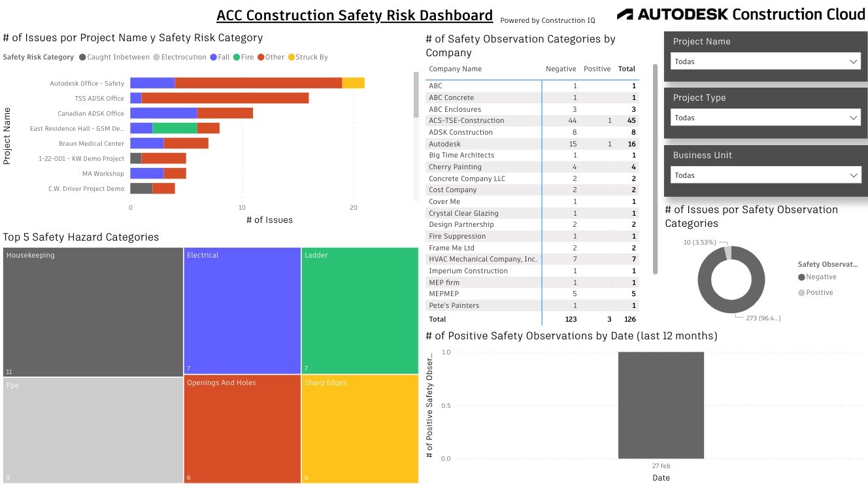The width and height of the screenshot is (868, 491).
Task: Sort table by Negative column header
Action: 561,69
